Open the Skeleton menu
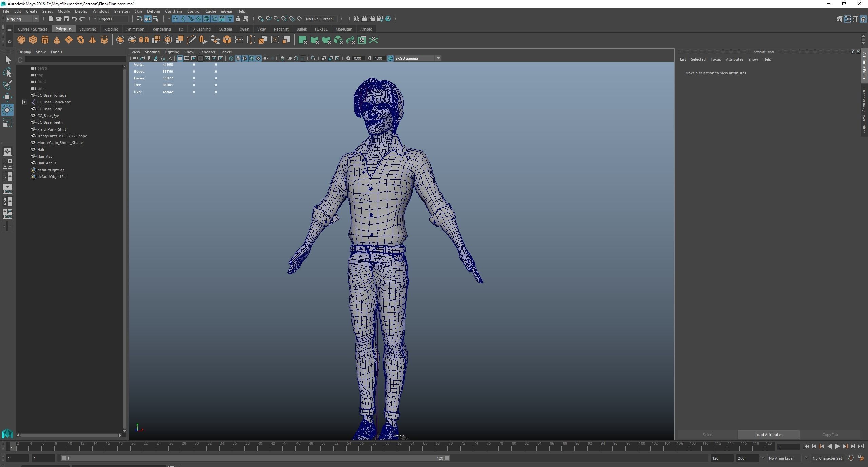This screenshot has width=868, height=467. pos(121,11)
